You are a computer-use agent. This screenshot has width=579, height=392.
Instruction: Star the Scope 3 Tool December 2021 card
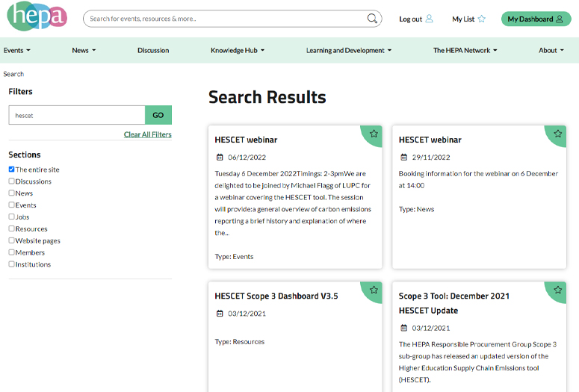(557, 290)
